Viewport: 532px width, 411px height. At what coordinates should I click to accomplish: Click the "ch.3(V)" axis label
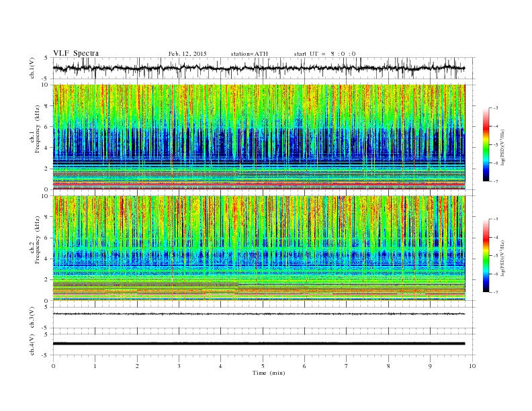[x=32, y=318]
